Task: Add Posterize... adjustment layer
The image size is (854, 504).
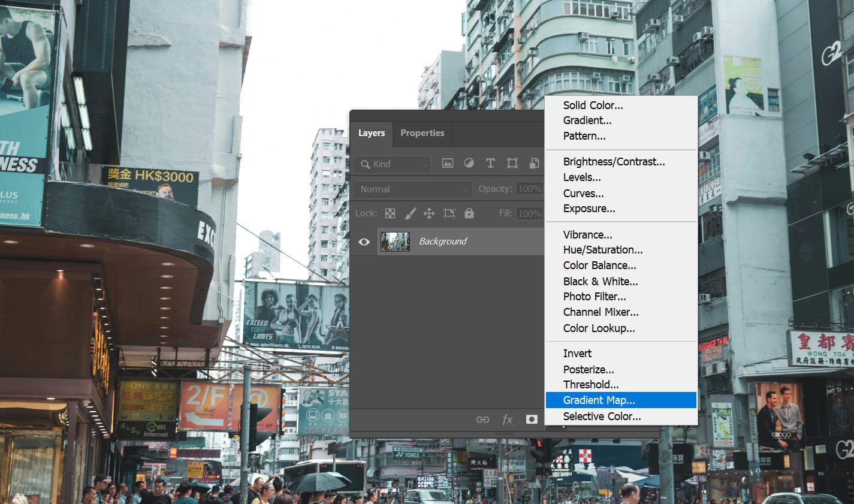Action: (589, 370)
